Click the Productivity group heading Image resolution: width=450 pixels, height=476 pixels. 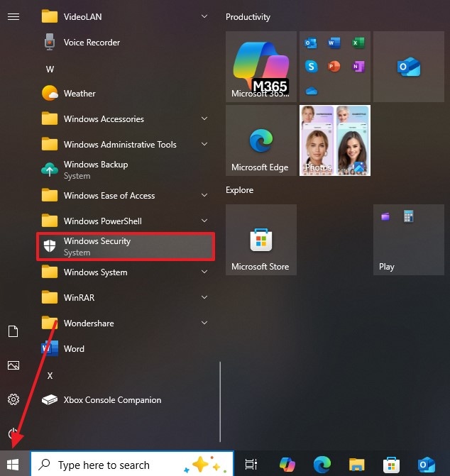pyautogui.click(x=248, y=17)
